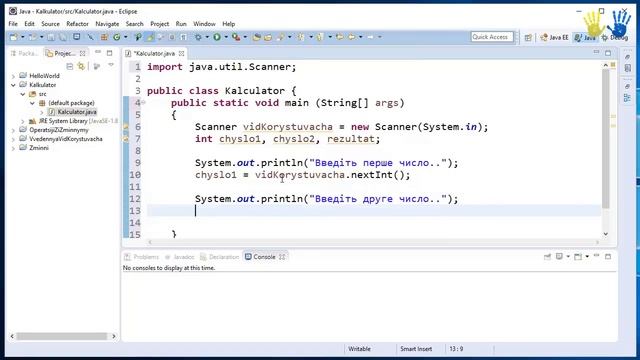Switch to the Java EE perspective
Image resolution: width=640 pixels, height=360 pixels.
point(554,37)
